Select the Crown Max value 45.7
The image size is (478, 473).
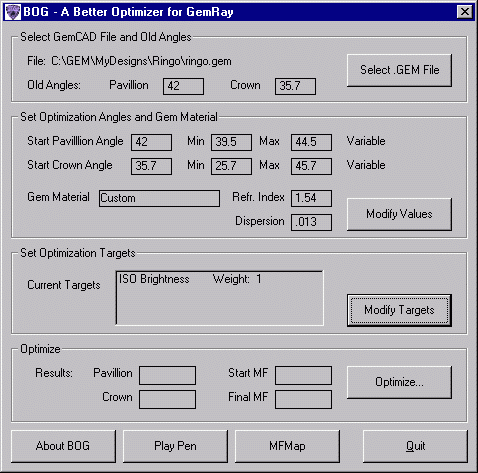311,166
